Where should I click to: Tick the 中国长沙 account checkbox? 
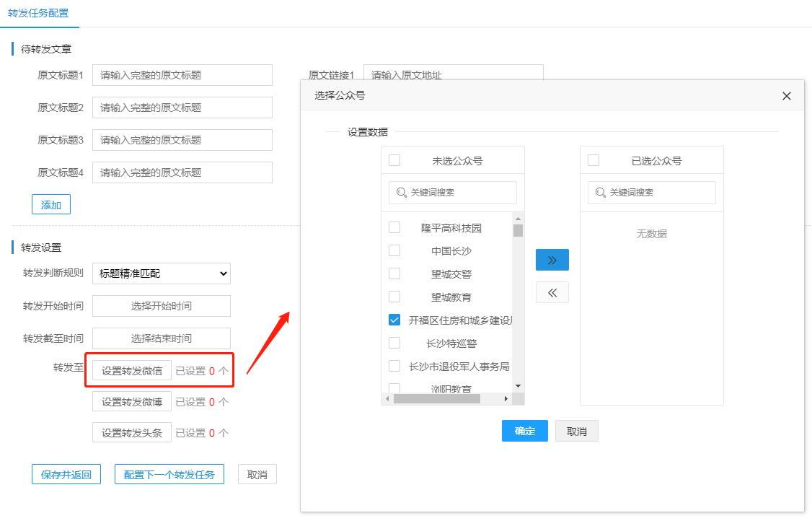point(394,250)
